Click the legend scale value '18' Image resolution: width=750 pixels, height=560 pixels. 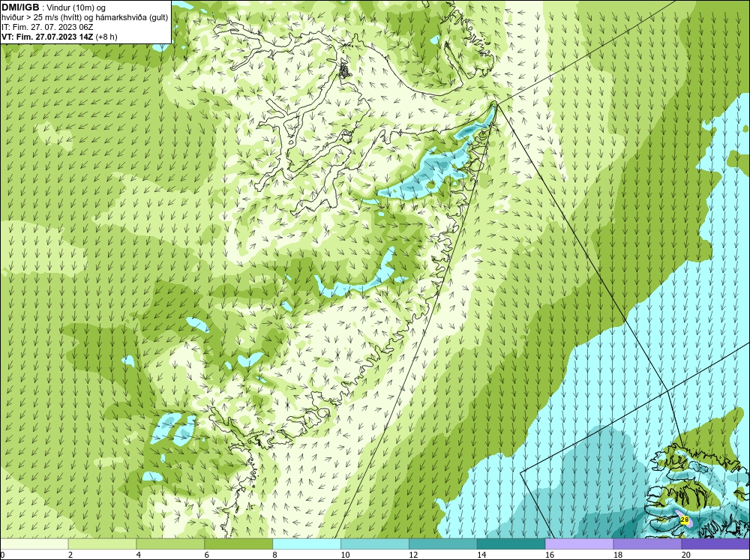618,555
